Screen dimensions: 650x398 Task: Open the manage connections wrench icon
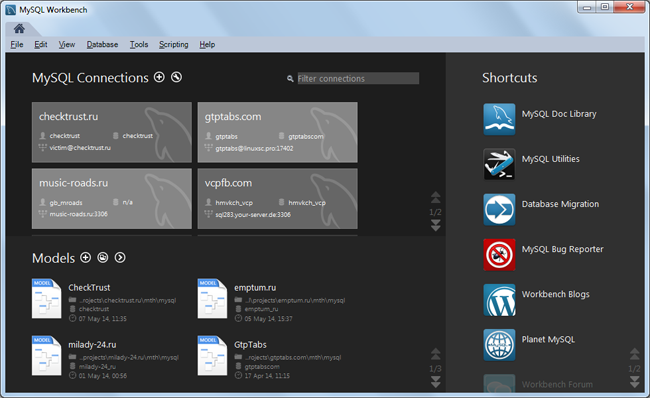pos(177,77)
